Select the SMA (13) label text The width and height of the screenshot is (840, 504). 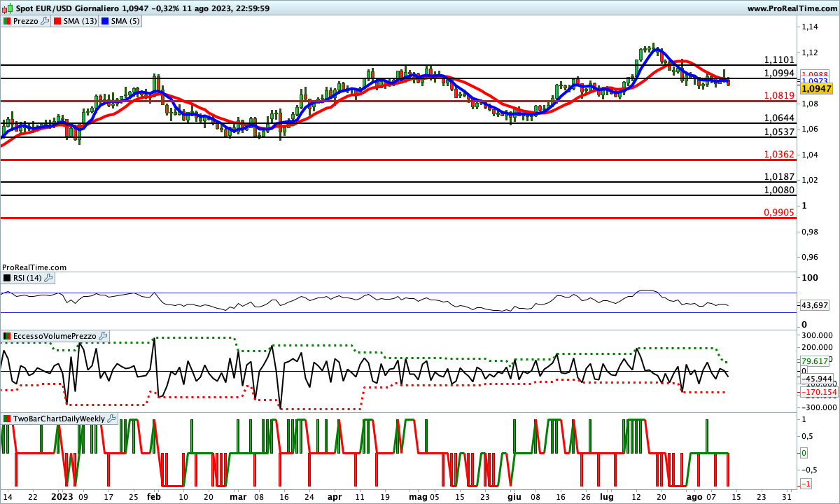80,21
